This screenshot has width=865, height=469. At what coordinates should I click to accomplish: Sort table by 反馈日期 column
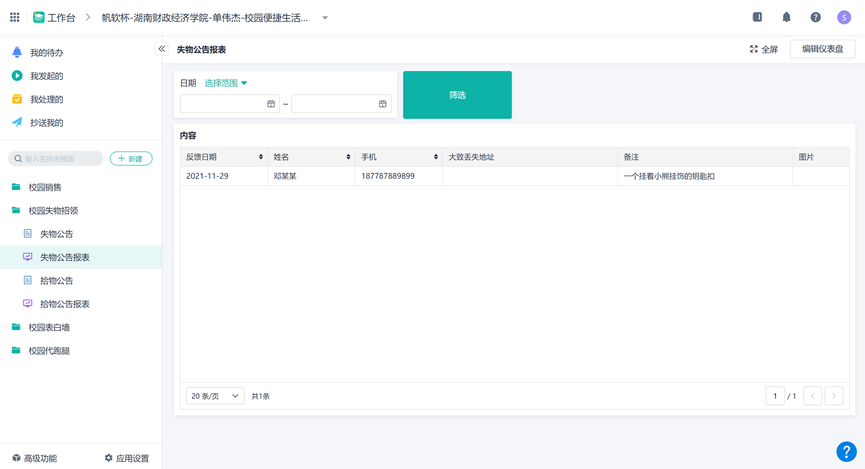click(x=261, y=157)
